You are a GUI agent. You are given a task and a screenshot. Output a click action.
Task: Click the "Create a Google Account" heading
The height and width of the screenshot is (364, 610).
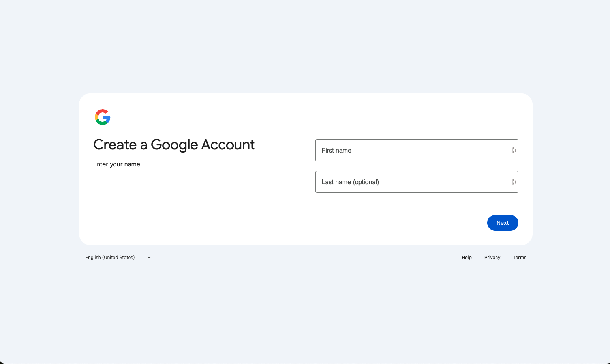coord(174,145)
